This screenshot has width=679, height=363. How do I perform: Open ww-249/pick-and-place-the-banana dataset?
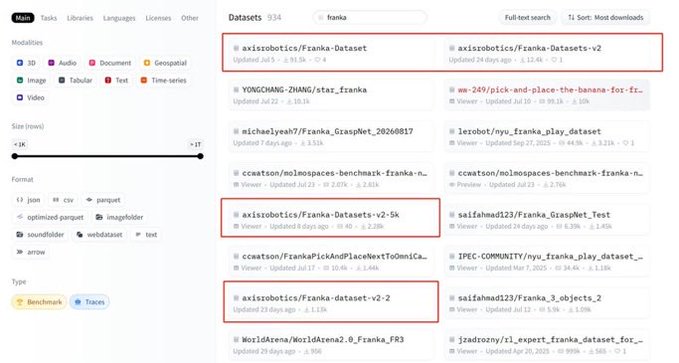click(x=546, y=95)
